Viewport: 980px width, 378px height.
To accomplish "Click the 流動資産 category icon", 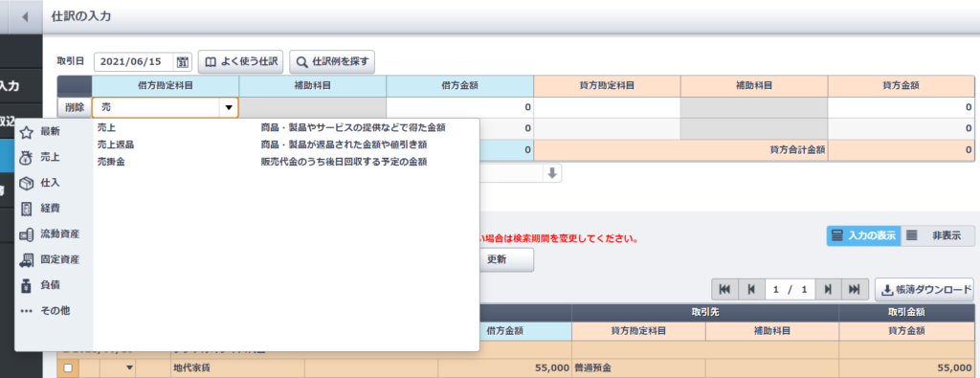I will 26,234.
